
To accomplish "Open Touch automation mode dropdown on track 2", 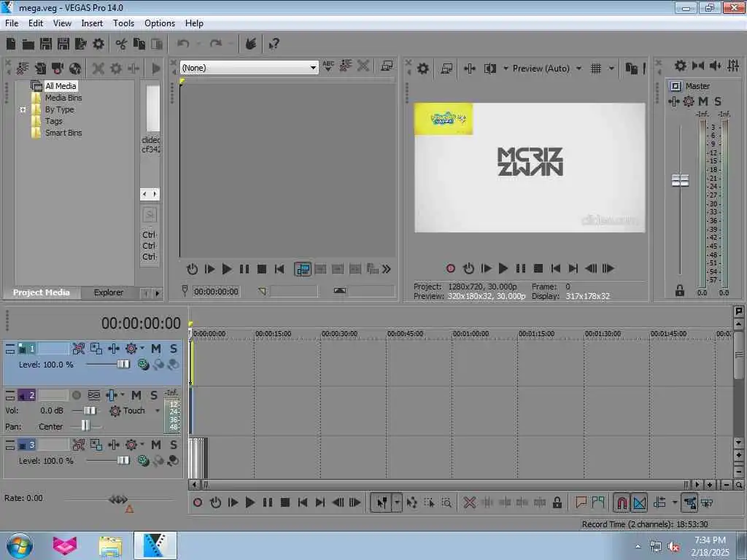I will [158, 411].
